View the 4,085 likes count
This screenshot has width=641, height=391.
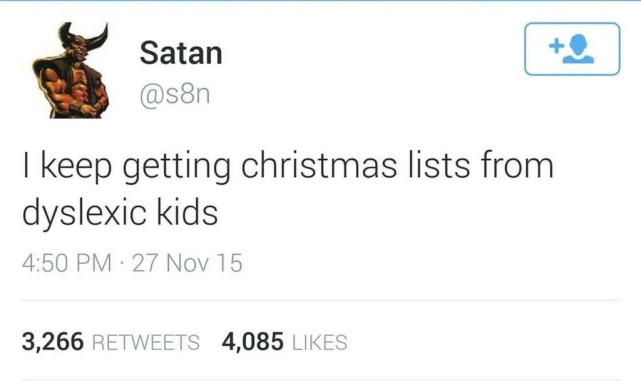pos(252,342)
